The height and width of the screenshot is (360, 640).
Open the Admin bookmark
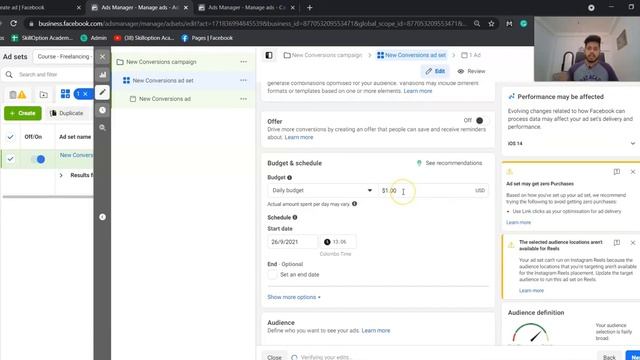pos(94,38)
